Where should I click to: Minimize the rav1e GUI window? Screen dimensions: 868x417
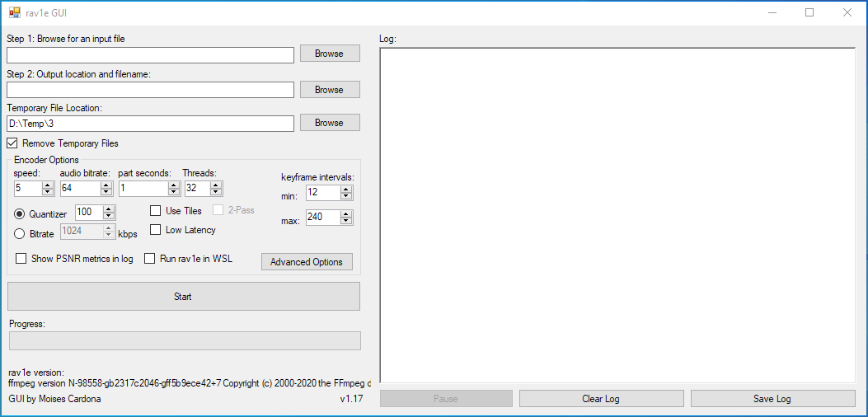[x=772, y=12]
